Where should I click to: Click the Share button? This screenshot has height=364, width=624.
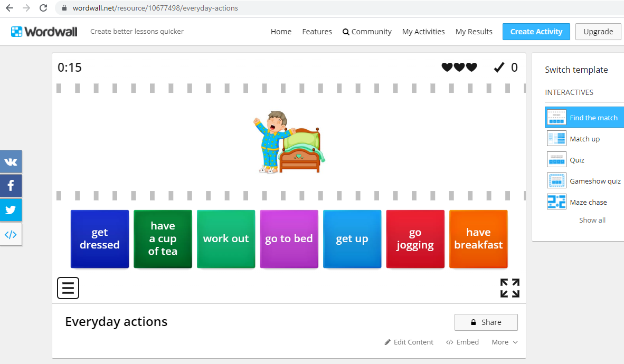486,322
